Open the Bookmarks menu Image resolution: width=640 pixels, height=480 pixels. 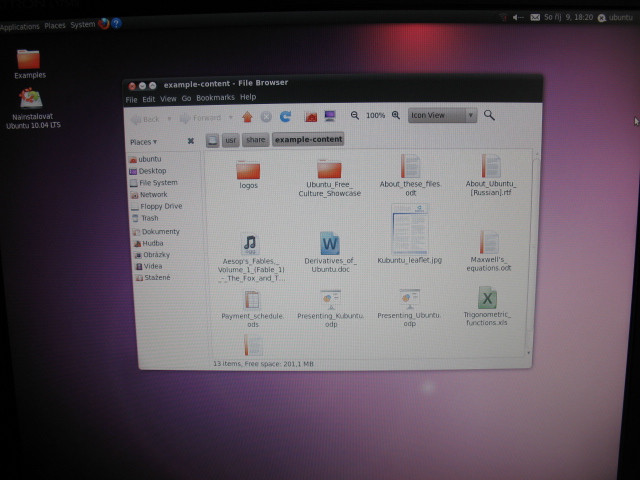pyautogui.click(x=215, y=98)
